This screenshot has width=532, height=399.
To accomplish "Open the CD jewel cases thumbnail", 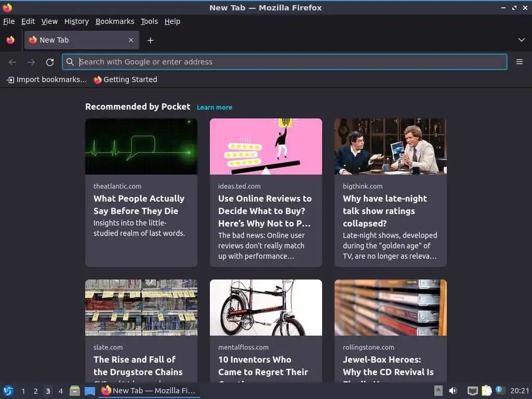I will pos(391,308).
